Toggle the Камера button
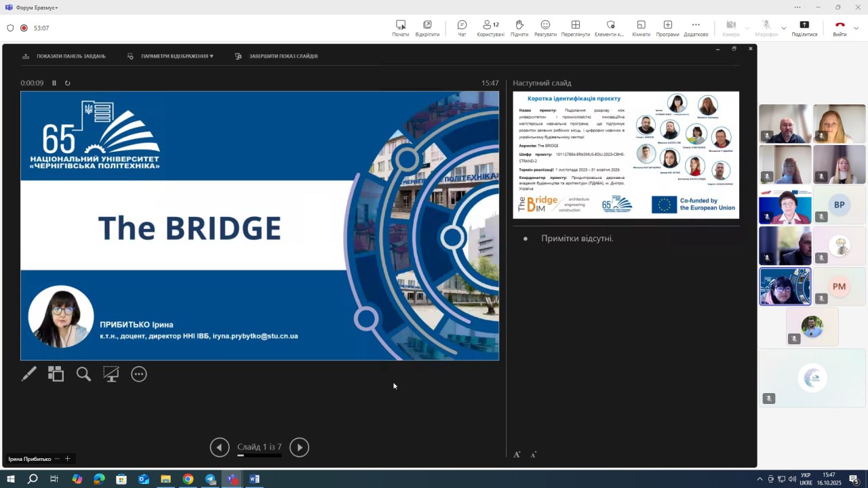 click(x=731, y=28)
